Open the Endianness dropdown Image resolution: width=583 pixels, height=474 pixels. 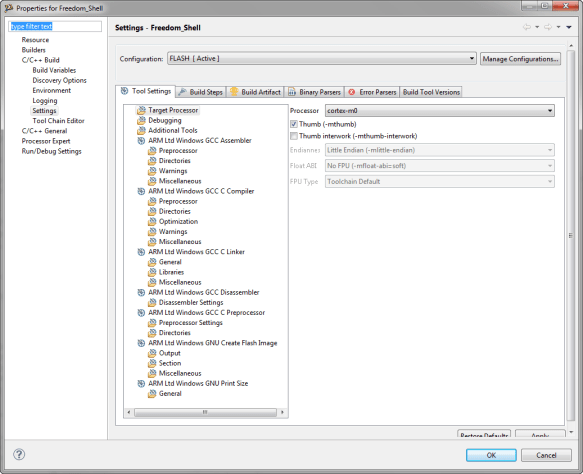point(440,150)
